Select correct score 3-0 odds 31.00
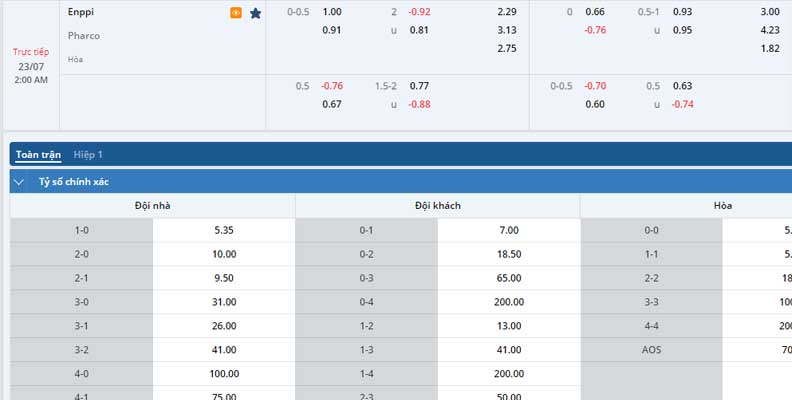 [224, 302]
